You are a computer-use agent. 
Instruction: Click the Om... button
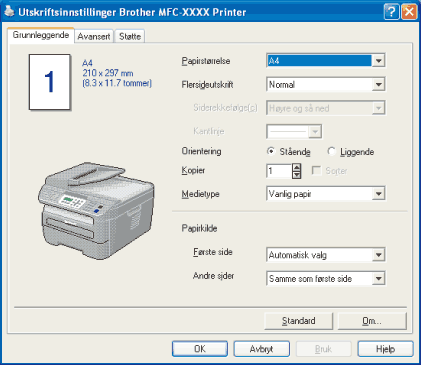coord(372,321)
